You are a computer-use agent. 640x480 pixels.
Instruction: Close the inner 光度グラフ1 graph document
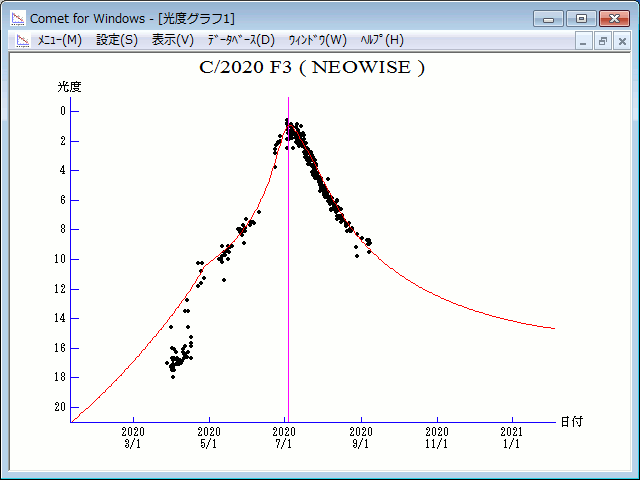click(621, 41)
